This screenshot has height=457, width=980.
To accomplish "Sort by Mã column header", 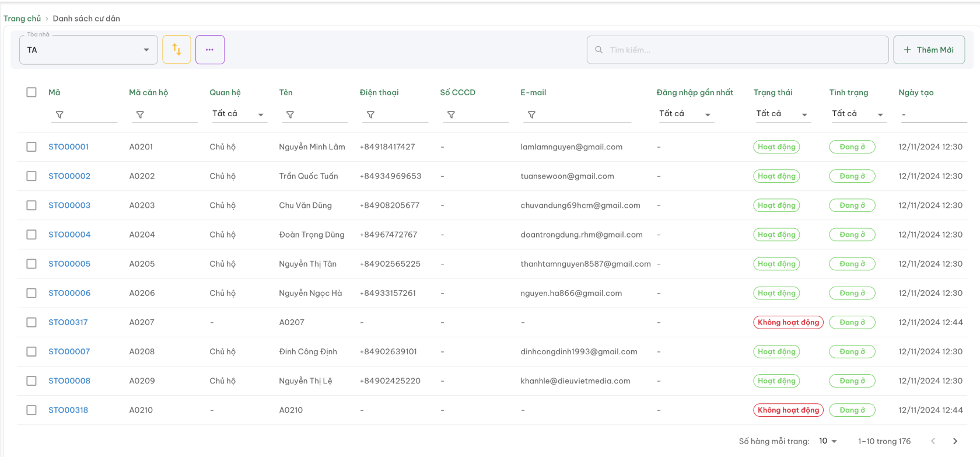I will pyautogui.click(x=54, y=92).
